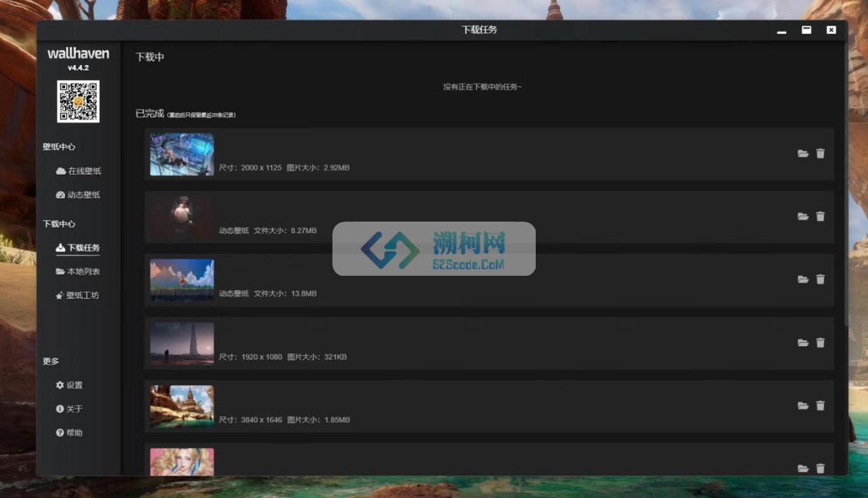The image size is (868, 498).
Task: Delete the 2000 x 1125 wallpaper record
Action: pos(821,154)
